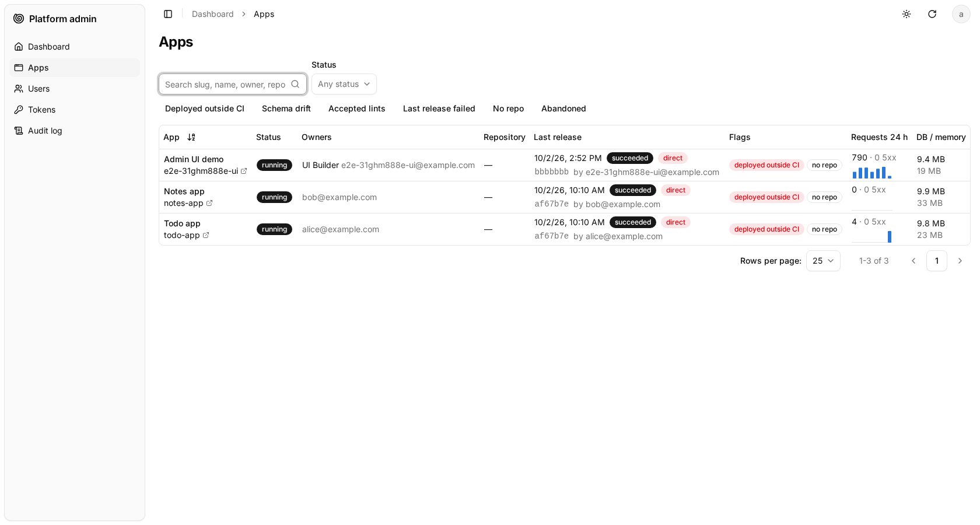980x525 pixels.
Task: Open Dashboard in the sidebar
Action: tap(75, 47)
